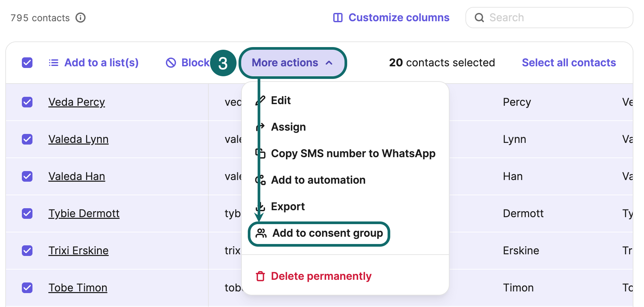644x307 pixels.
Task: Select Add to consent group
Action: click(319, 234)
